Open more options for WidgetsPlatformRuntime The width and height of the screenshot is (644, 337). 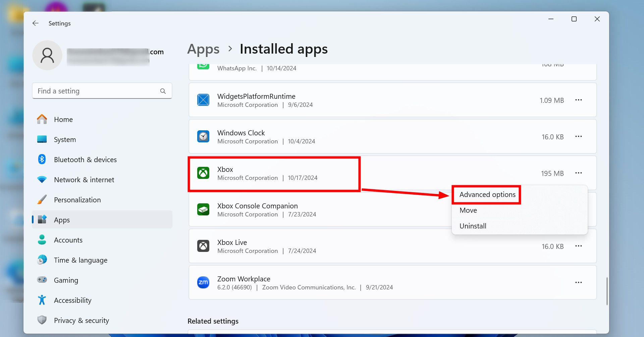tap(578, 100)
